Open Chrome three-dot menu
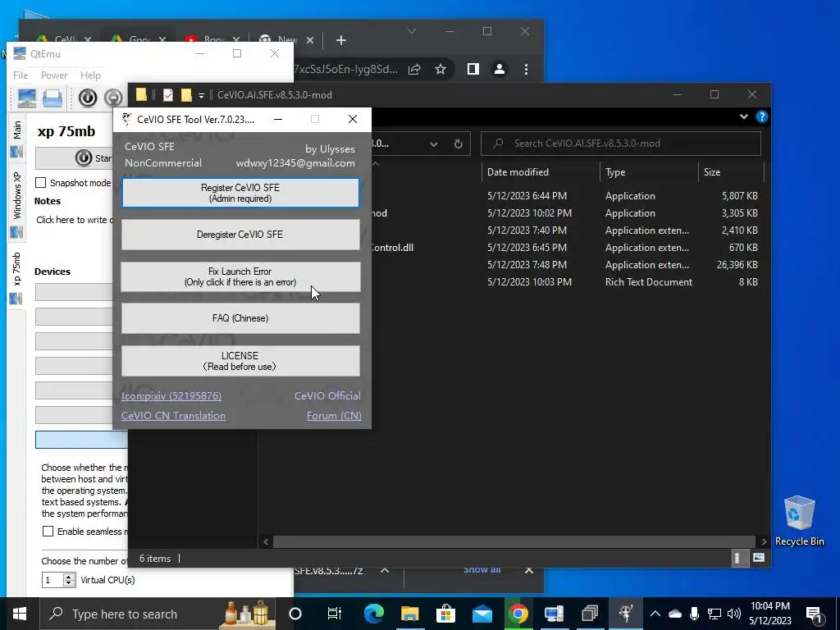 coord(526,69)
